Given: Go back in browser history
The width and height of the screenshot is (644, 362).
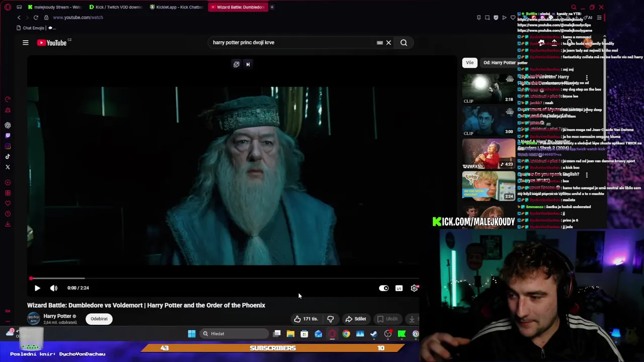Looking at the screenshot, I should (19, 17).
